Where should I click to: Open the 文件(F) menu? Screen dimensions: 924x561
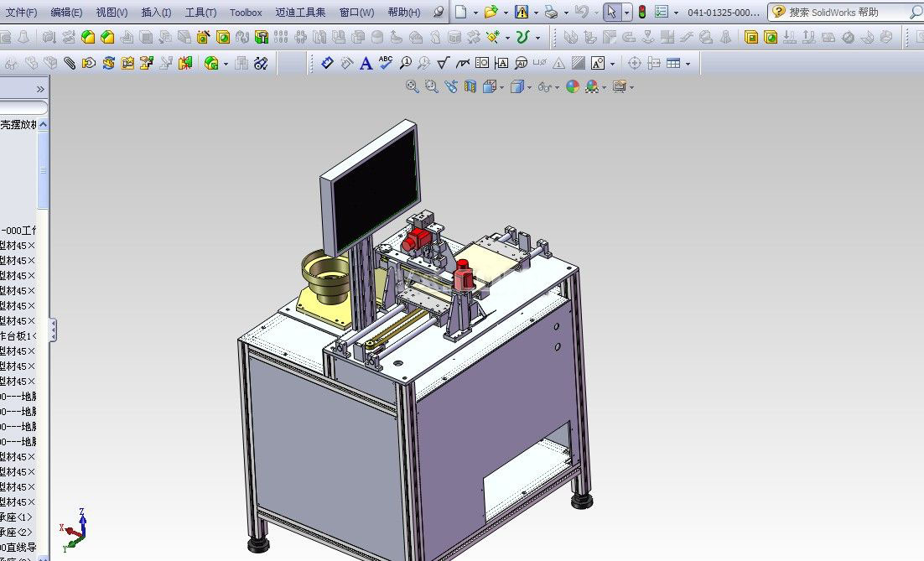tap(21, 13)
